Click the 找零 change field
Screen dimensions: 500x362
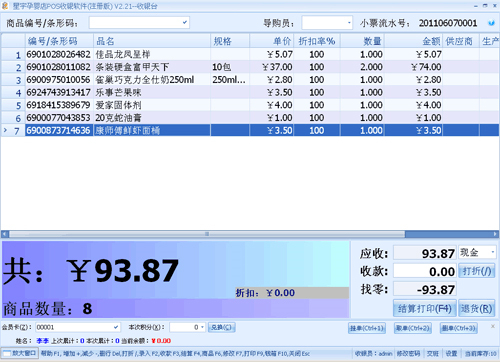425,289
